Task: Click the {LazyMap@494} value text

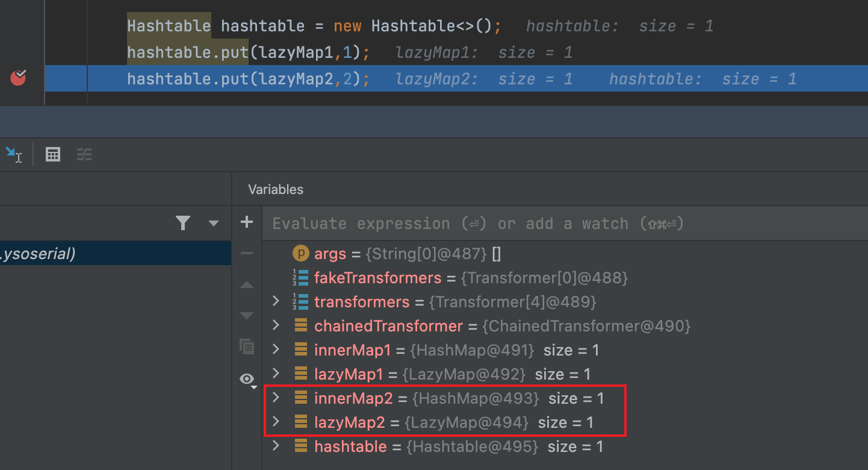Action: pyautogui.click(x=467, y=422)
